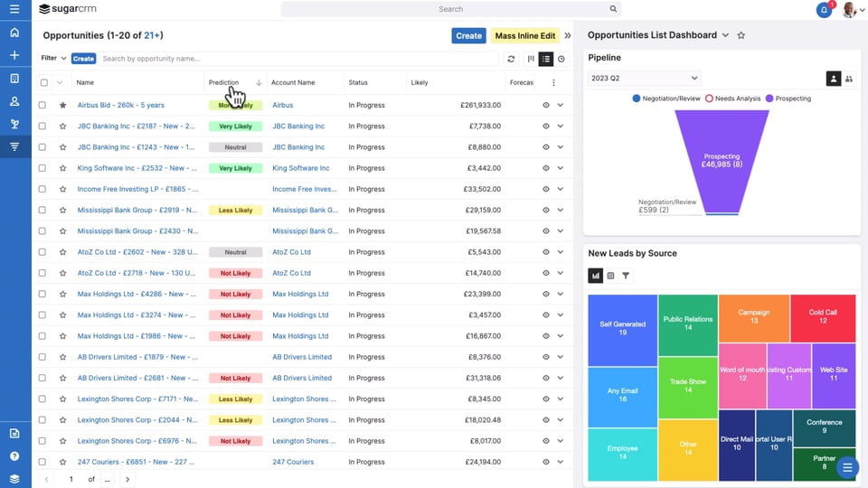Check the Airbus Bid row checkbox

tap(42, 105)
